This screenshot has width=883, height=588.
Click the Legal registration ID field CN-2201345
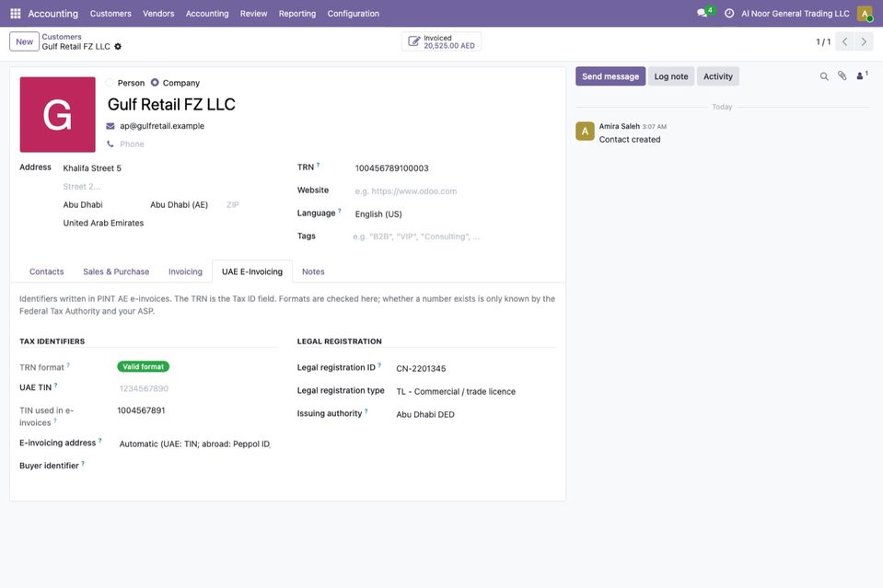[475, 369]
